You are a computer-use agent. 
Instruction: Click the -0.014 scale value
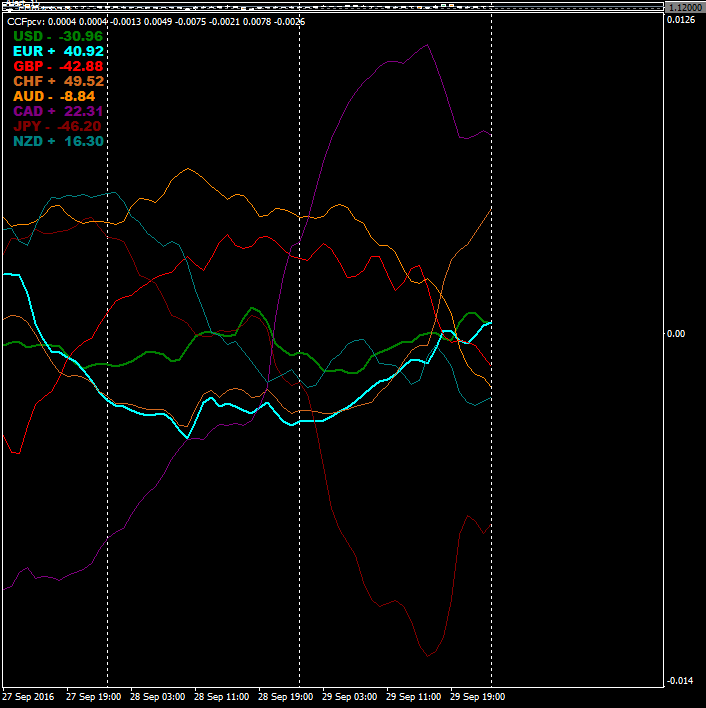[x=682, y=681]
